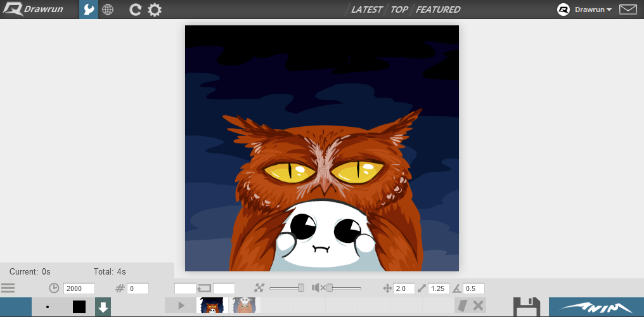Edit the frame duration field 2000
Screen dimensions: 644x317
[79, 288]
